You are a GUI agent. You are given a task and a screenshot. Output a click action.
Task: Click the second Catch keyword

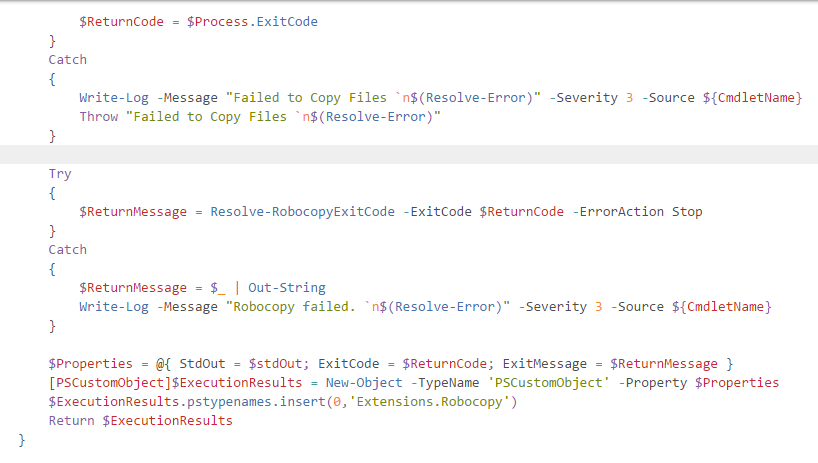[x=67, y=250]
